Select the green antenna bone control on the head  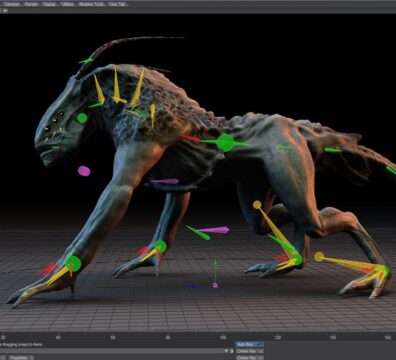(x=86, y=61)
